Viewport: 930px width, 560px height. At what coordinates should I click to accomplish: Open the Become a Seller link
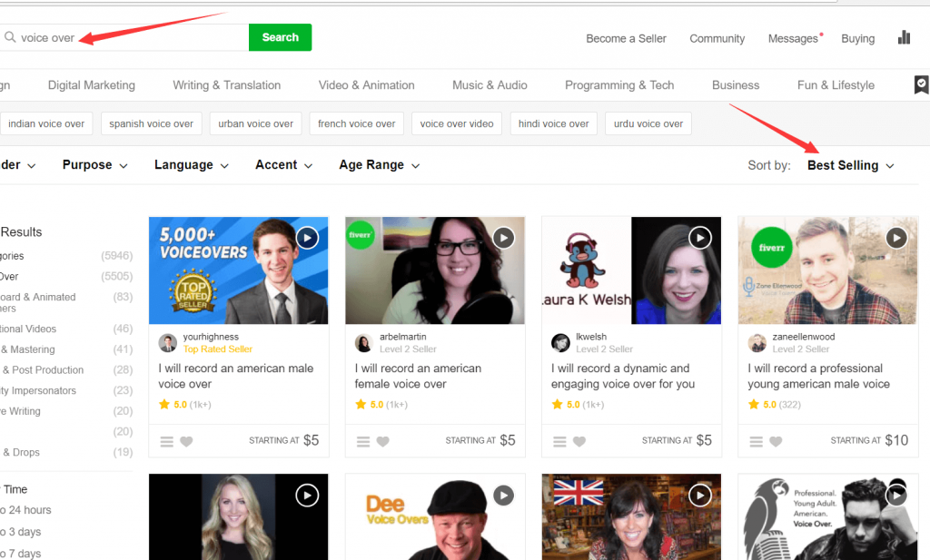(x=626, y=38)
